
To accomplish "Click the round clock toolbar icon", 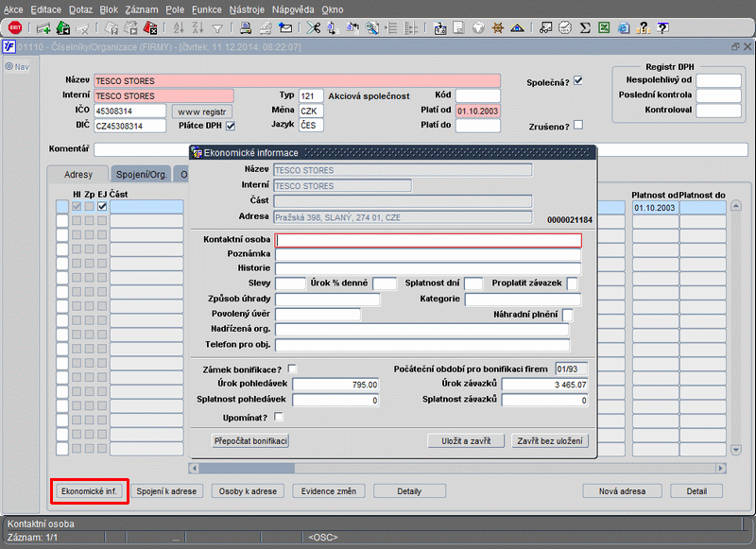I will (x=564, y=28).
